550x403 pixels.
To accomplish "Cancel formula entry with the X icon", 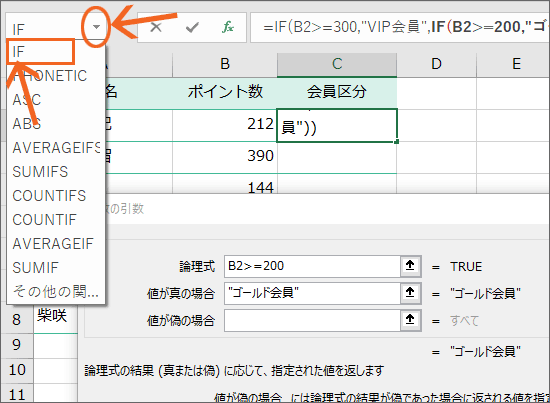I will tap(156, 27).
